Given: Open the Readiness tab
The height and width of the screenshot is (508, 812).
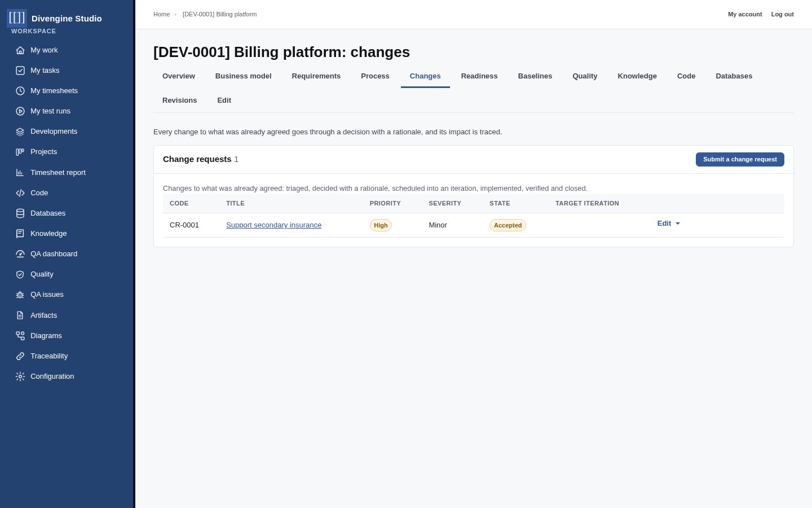Looking at the screenshot, I should [x=479, y=76].
